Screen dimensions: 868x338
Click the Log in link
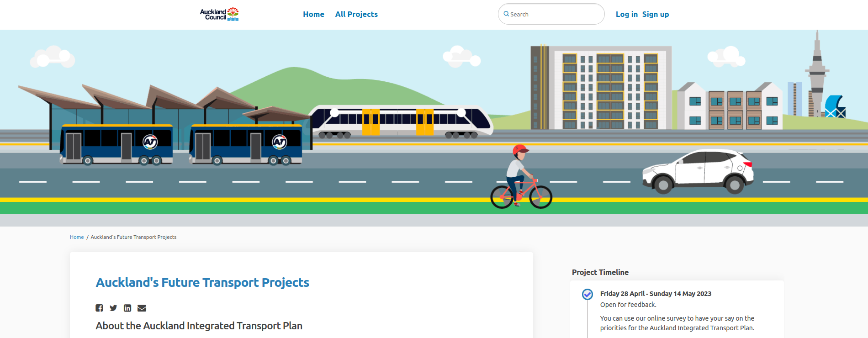point(626,14)
